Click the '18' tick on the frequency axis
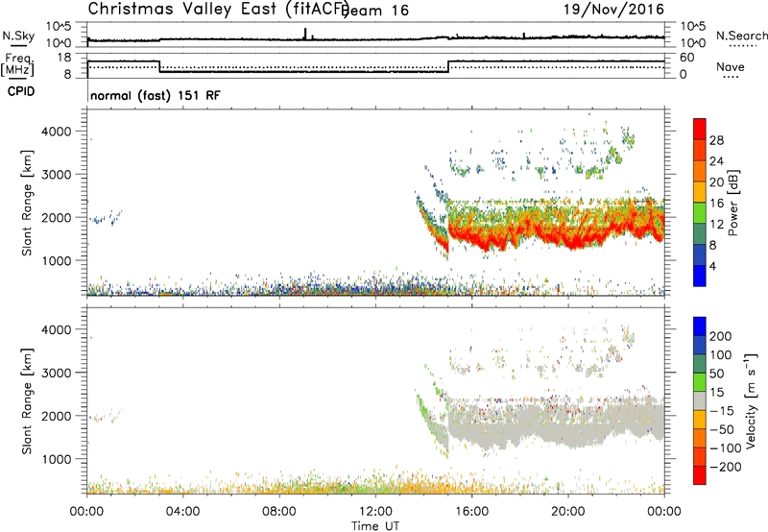The height and width of the screenshot is (532, 768). pyautogui.click(x=64, y=58)
